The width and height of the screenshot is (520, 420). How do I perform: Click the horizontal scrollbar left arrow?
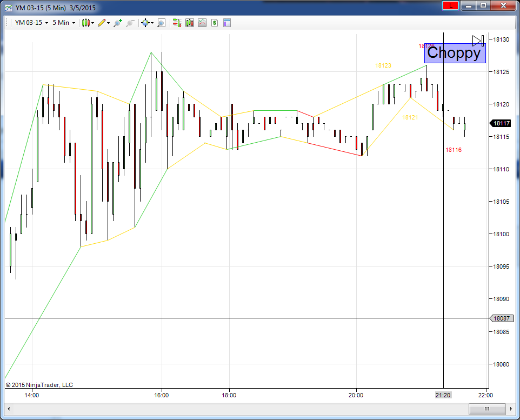pos(9,409)
